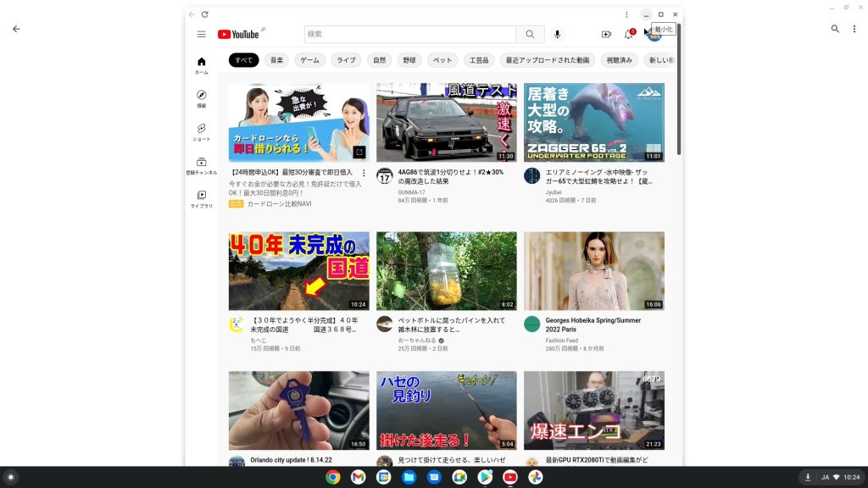868x488 pixels.
Task: Click into the 検索 search field
Action: click(409, 35)
